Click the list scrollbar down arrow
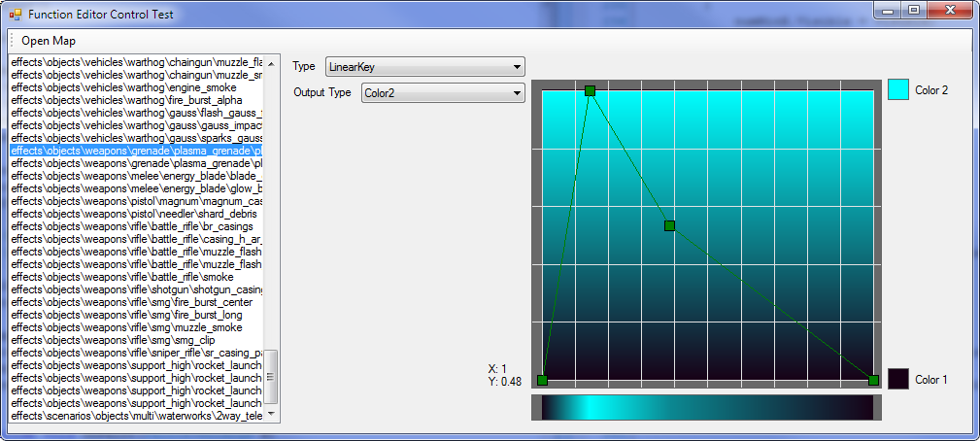This screenshot has width=980, height=441. [271, 414]
